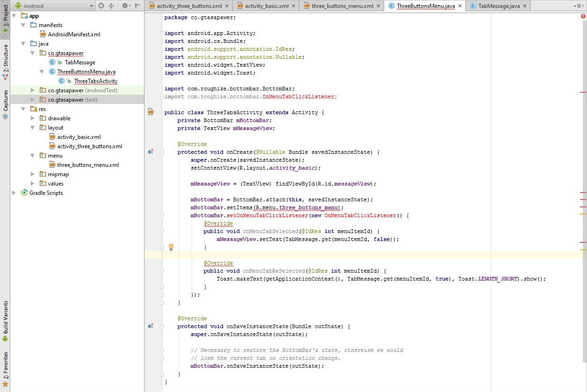
Task: Toggle the Captures tool window
Action: tap(5, 104)
